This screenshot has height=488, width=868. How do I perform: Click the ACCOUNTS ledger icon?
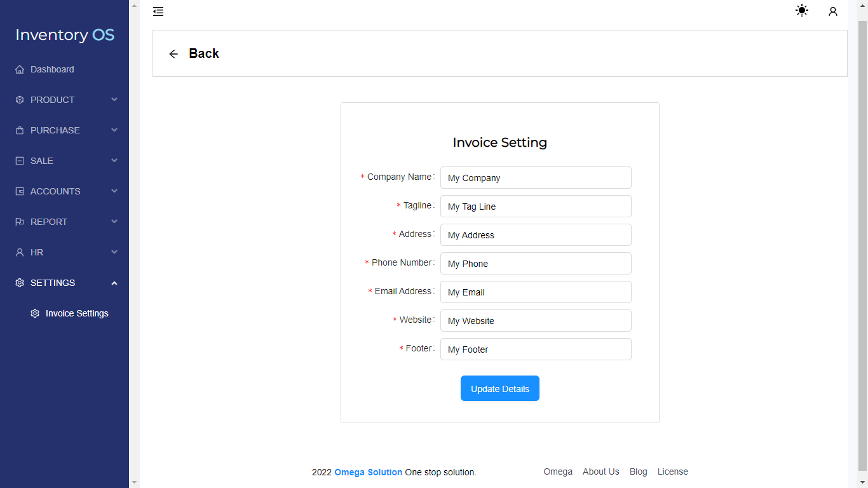pyautogui.click(x=19, y=191)
